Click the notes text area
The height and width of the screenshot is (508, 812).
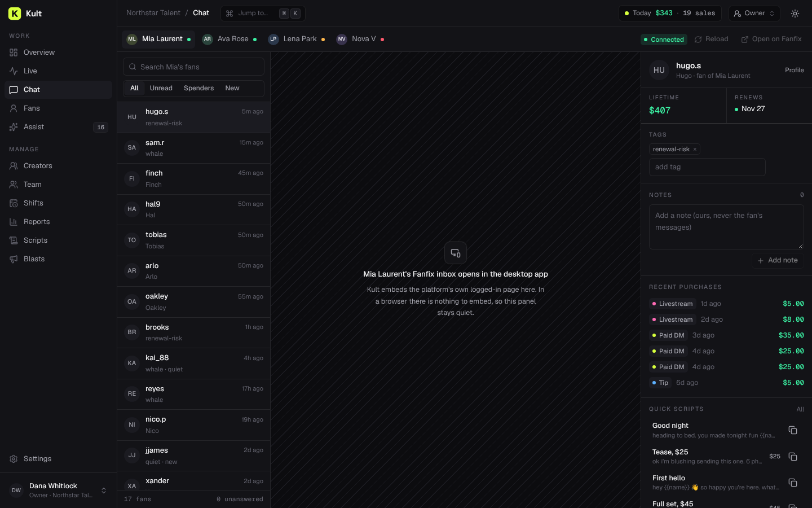726,227
